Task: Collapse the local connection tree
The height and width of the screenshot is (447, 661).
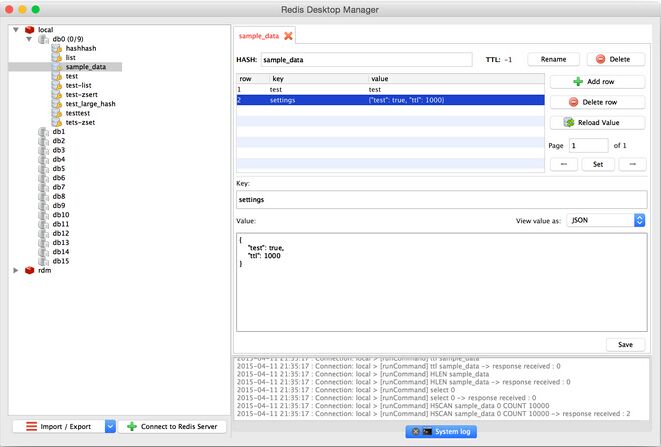Action: click(16, 30)
